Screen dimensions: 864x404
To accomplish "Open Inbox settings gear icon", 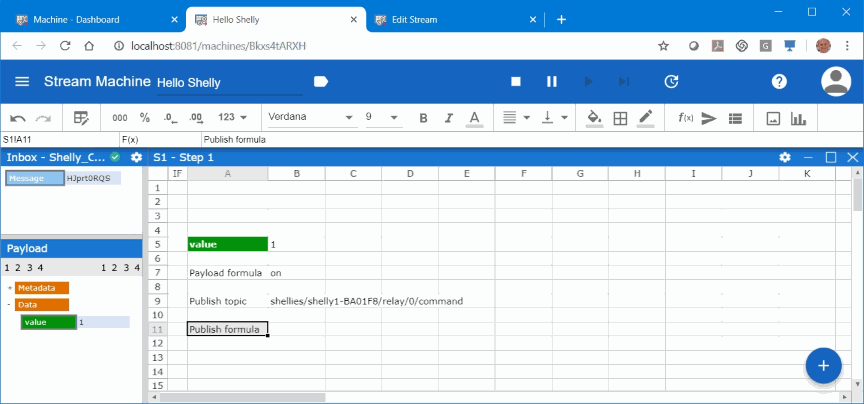I will [x=136, y=157].
